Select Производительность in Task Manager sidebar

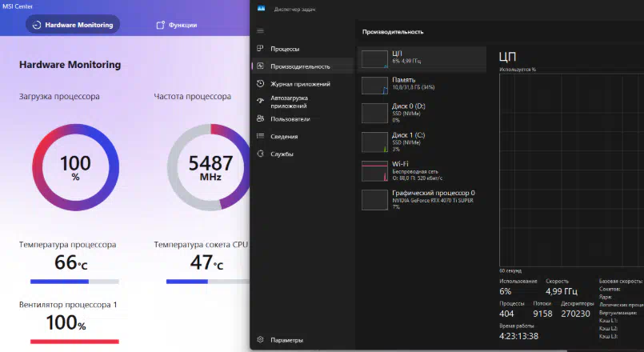pyautogui.click(x=302, y=66)
